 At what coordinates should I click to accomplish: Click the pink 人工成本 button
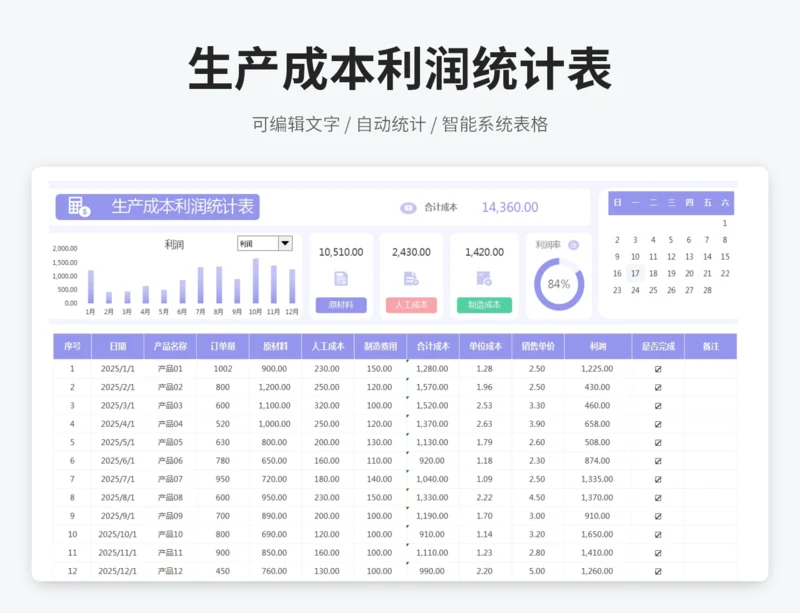pyautogui.click(x=411, y=305)
